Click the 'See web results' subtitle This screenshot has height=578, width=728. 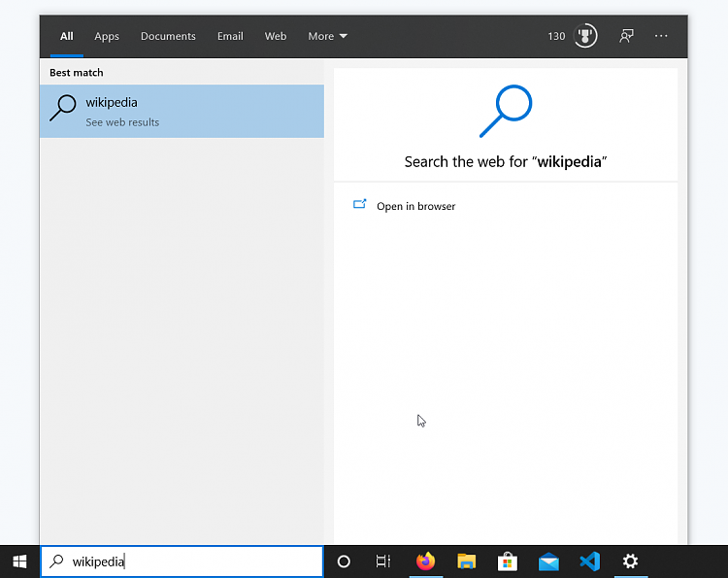click(x=122, y=122)
